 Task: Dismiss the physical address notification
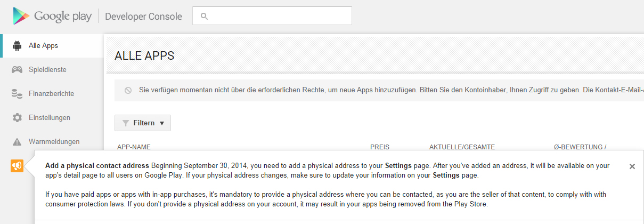point(632,166)
